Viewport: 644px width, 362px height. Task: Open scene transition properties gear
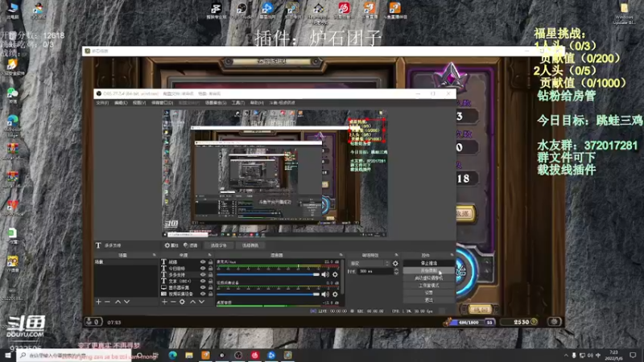coord(395,264)
